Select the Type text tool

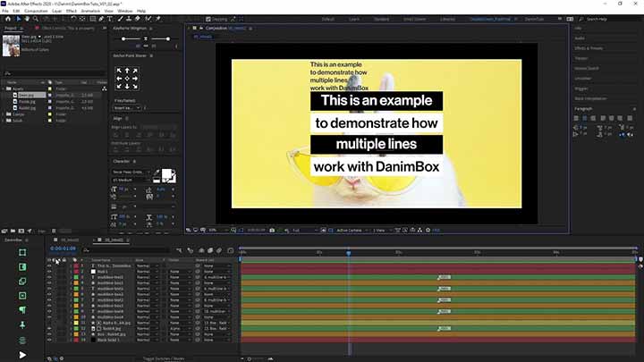coord(110,19)
